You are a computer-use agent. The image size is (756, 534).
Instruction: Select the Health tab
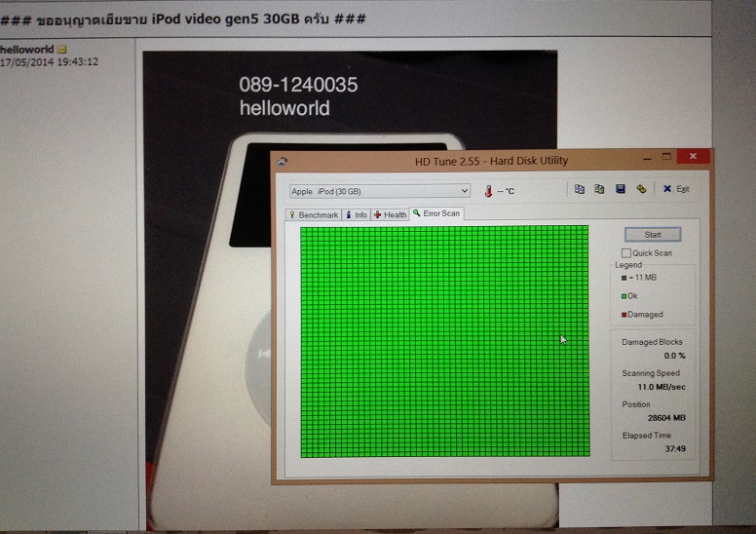coord(390,214)
